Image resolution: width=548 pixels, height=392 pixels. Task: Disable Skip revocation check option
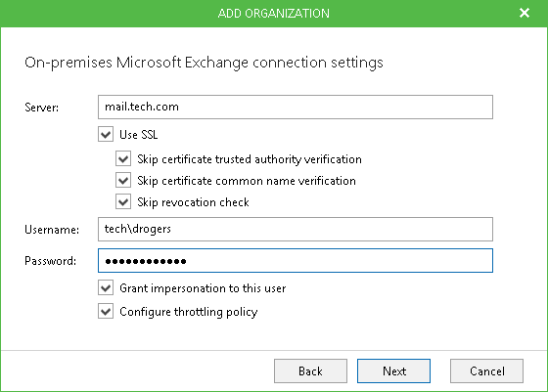click(x=123, y=201)
